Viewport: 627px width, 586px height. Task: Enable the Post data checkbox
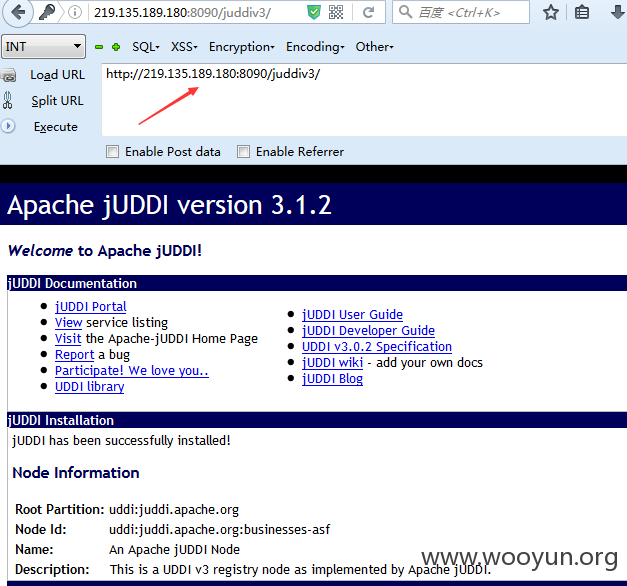pyautogui.click(x=112, y=152)
